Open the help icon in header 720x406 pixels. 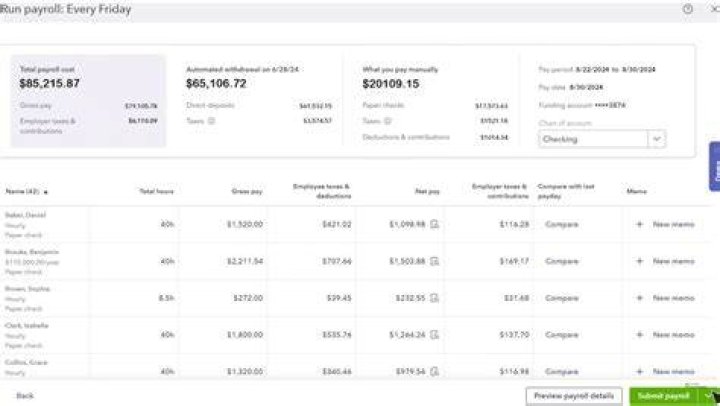pos(687,9)
